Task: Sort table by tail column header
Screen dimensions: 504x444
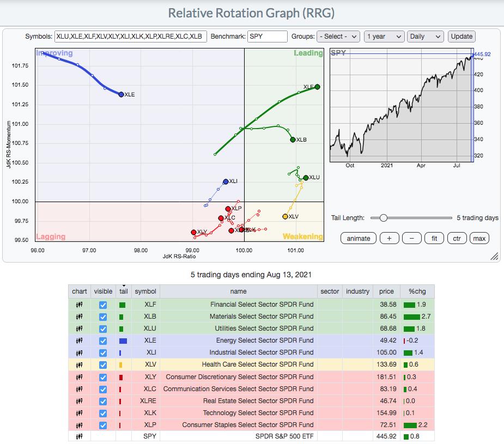Action: click(x=124, y=291)
